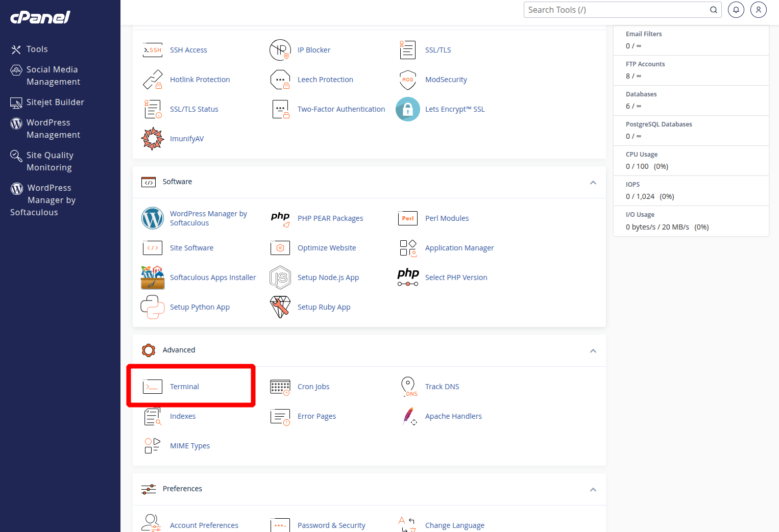Click the IOPS statistic label

(x=632, y=185)
